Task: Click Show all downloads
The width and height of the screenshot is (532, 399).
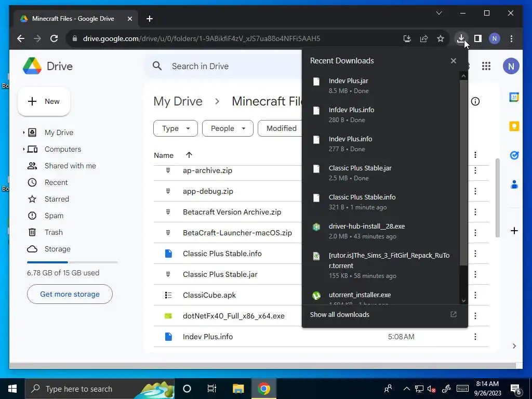Action: pos(340,314)
